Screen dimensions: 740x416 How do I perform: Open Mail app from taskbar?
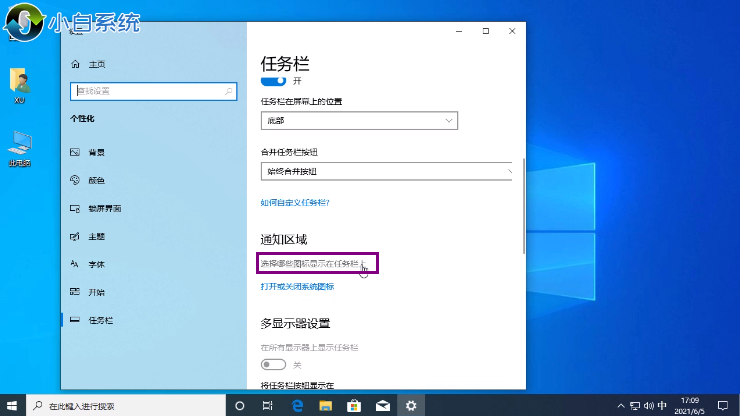pyautogui.click(x=383, y=406)
